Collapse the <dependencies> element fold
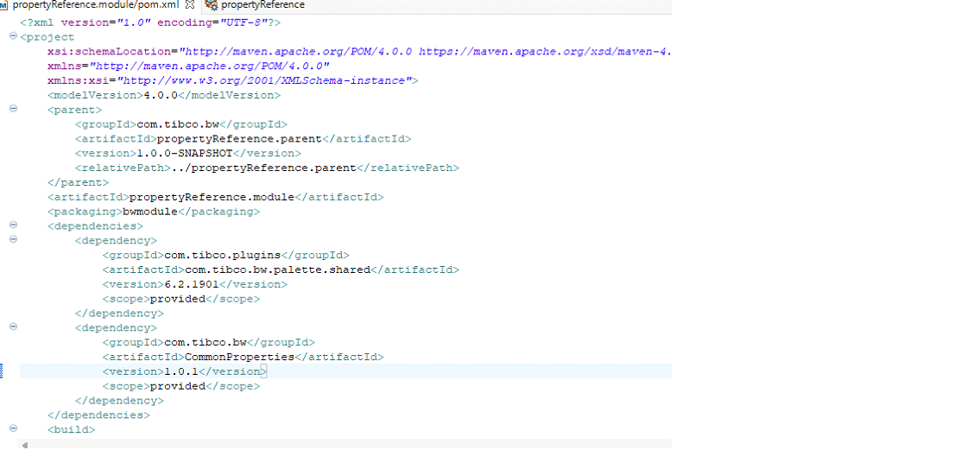The height and width of the screenshot is (463, 980). [14, 225]
